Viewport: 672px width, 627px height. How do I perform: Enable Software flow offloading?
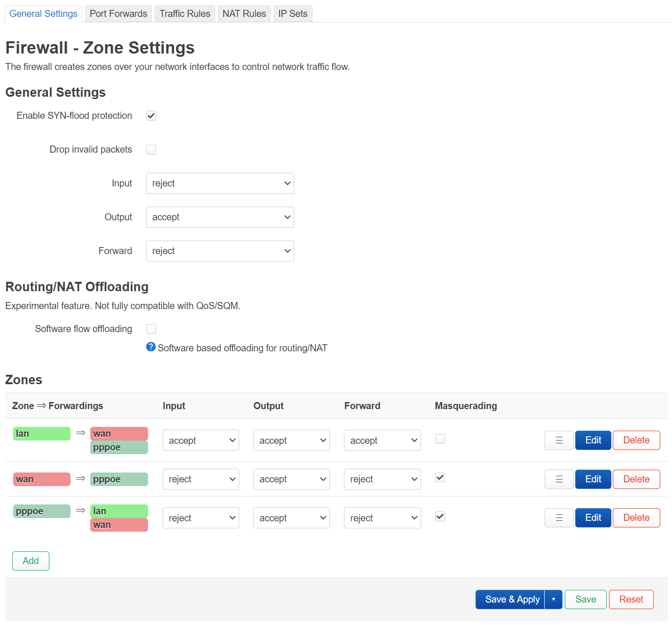[x=151, y=329]
